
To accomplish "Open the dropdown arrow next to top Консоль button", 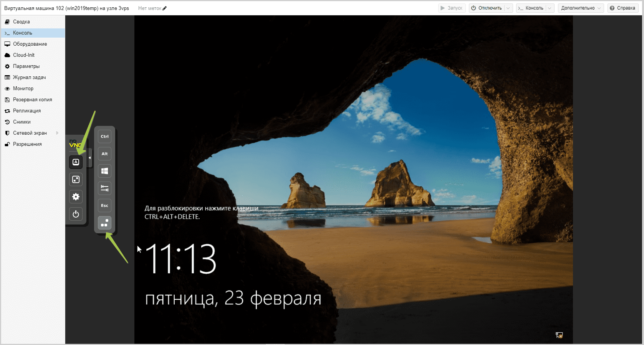I will pos(550,8).
